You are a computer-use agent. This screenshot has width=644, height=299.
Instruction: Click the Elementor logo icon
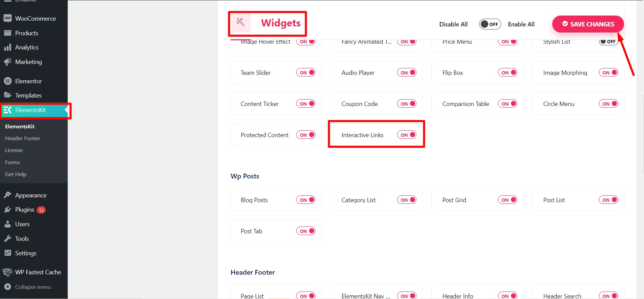[7, 81]
